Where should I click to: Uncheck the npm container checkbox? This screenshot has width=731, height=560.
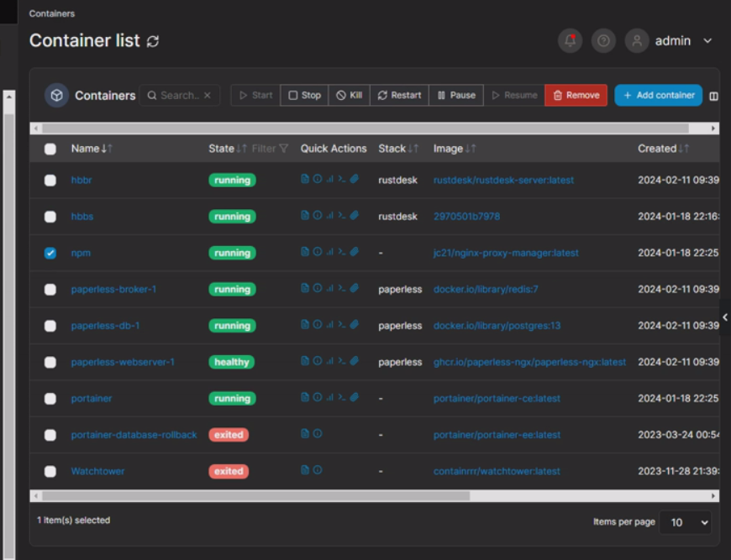[x=50, y=253]
